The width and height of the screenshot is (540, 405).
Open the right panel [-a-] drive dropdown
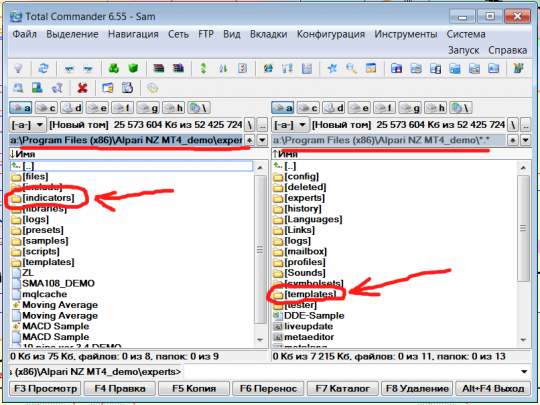[290, 125]
